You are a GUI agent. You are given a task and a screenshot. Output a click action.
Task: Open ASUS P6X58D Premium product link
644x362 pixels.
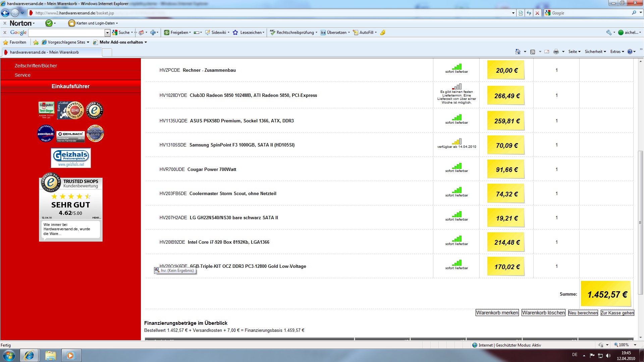tap(242, 121)
